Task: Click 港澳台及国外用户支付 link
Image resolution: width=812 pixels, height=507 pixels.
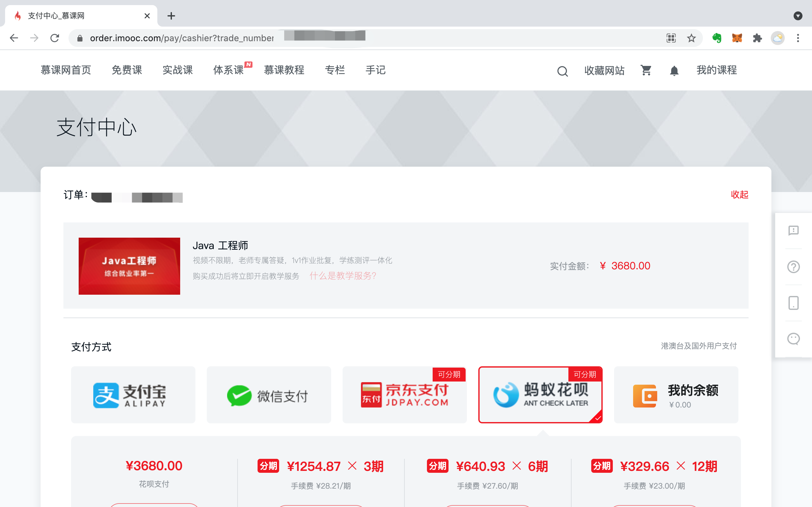Action: coord(698,346)
